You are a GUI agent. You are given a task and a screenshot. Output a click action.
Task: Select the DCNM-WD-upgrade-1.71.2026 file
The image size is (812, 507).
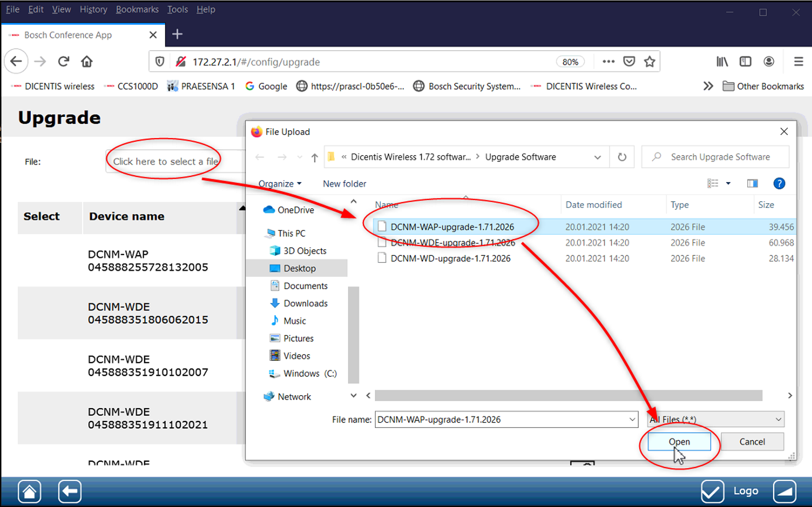point(450,259)
